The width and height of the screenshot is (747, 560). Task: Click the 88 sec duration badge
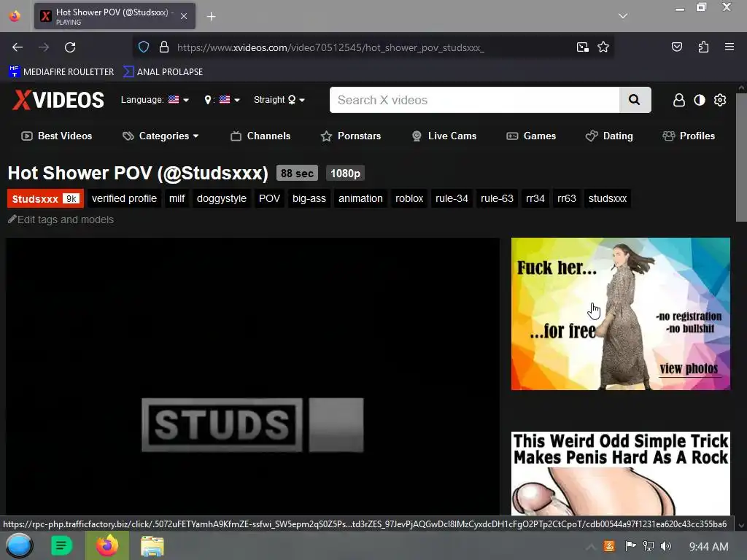pyautogui.click(x=297, y=173)
